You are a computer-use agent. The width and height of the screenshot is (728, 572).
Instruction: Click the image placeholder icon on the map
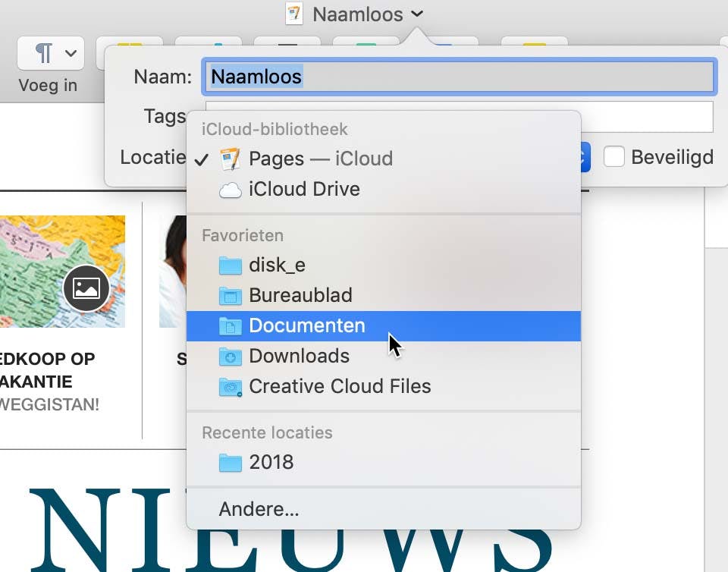(x=87, y=288)
